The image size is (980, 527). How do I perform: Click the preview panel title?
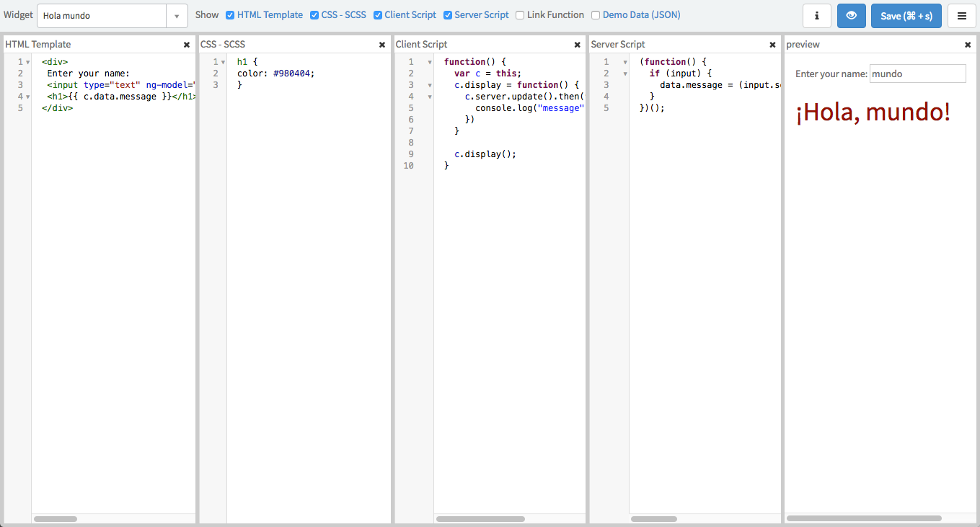[803, 45]
